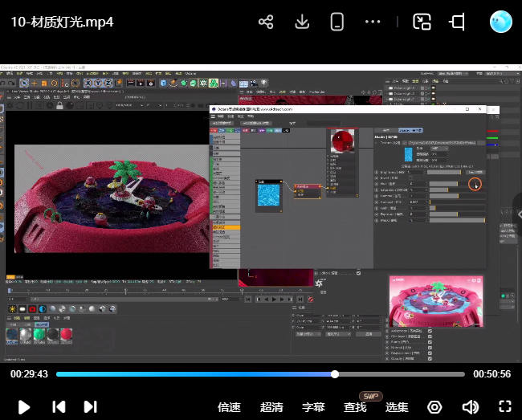The height and width of the screenshot is (420, 522).
Task: Enter fullscreen mode
Action: pos(505,407)
